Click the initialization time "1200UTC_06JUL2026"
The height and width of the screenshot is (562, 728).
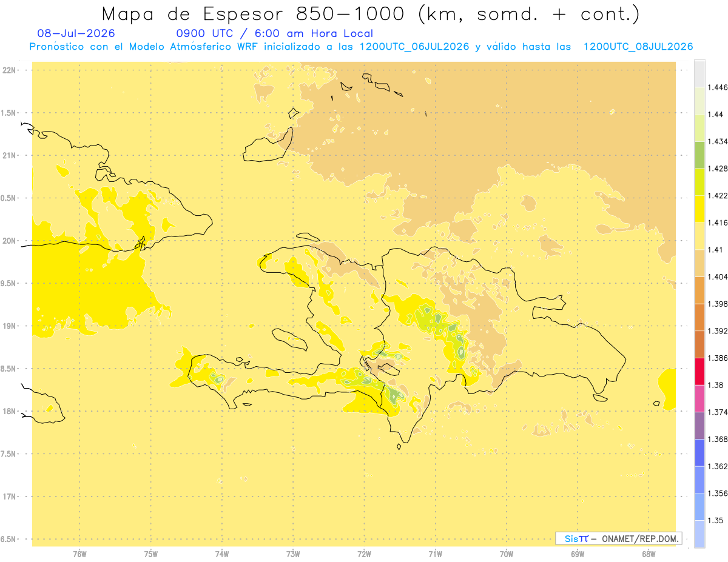tap(414, 47)
